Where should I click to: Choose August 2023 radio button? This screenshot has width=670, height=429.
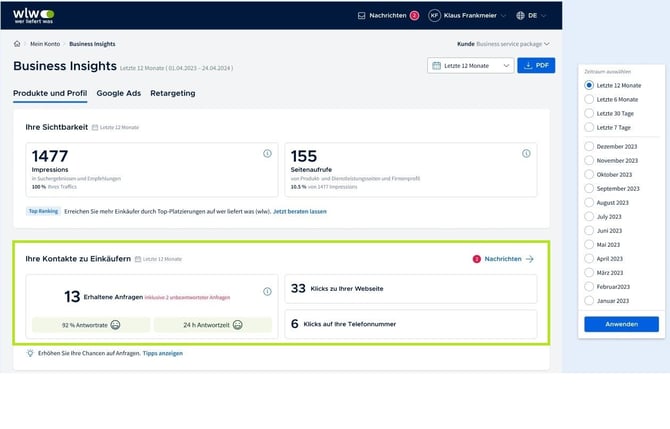click(589, 203)
